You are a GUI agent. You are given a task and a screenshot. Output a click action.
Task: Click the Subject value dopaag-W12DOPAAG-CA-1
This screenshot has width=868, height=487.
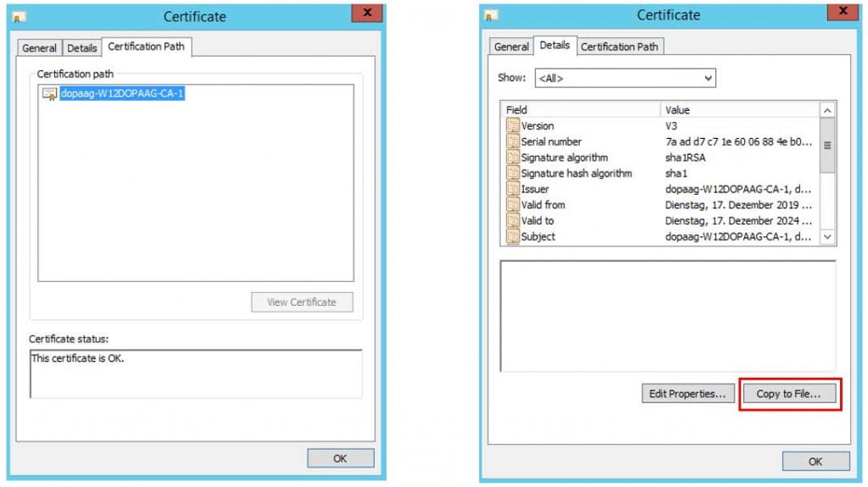click(x=738, y=236)
